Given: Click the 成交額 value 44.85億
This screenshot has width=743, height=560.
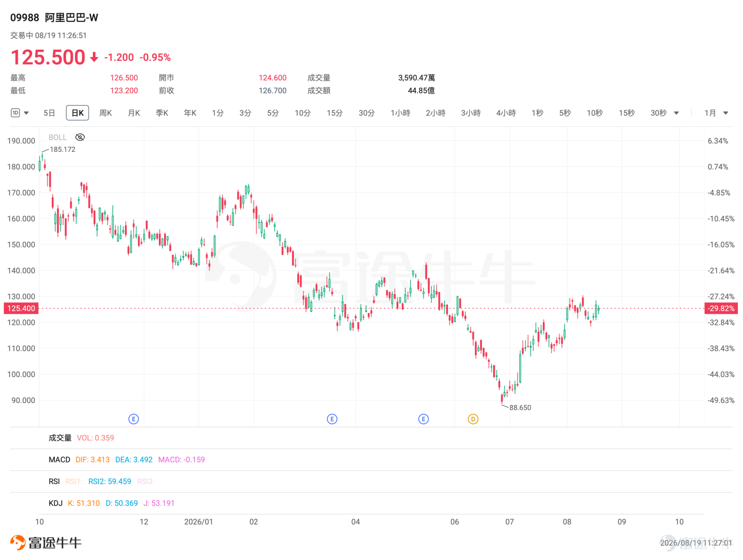Looking at the screenshot, I should (x=421, y=91).
